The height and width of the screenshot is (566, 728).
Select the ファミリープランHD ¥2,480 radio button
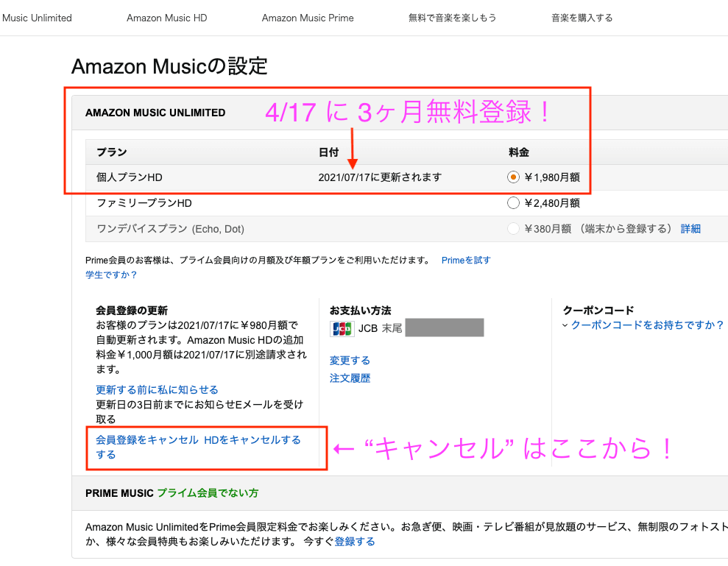(x=513, y=203)
